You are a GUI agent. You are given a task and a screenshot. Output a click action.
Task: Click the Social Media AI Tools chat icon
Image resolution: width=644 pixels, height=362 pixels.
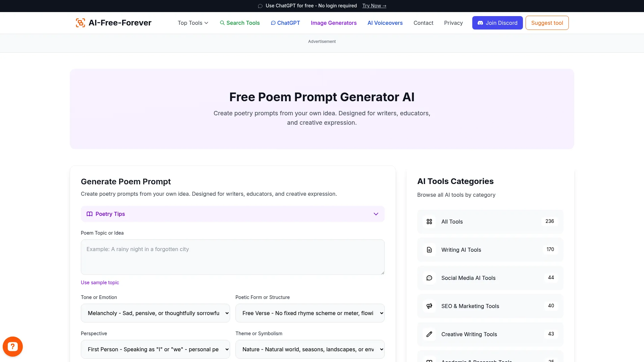pos(429,278)
